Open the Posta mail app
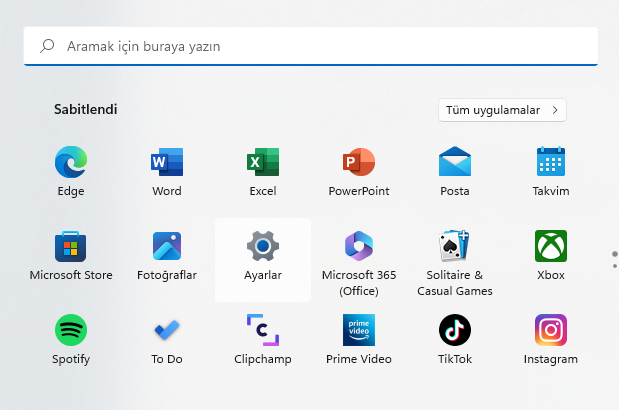This screenshot has width=619, height=410. 455,171
